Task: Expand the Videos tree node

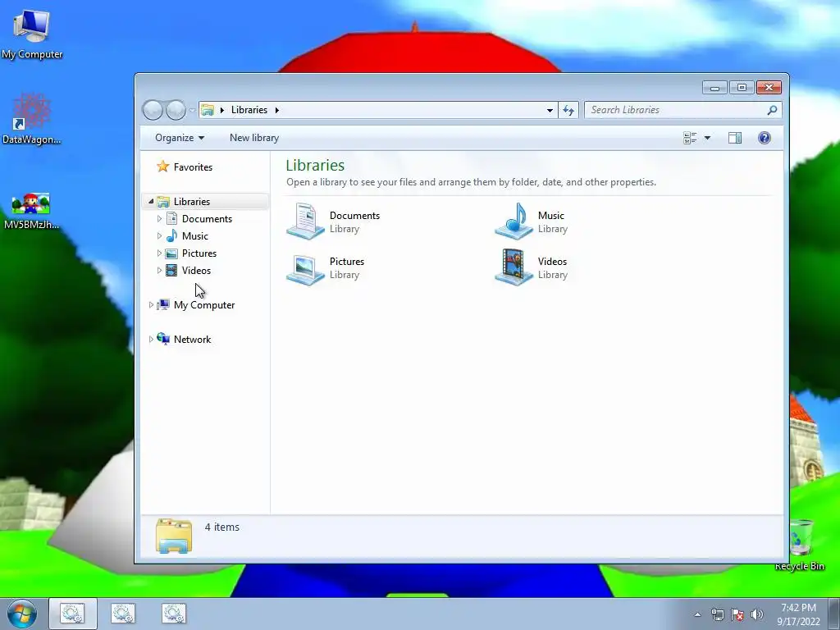Action: [x=159, y=271]
